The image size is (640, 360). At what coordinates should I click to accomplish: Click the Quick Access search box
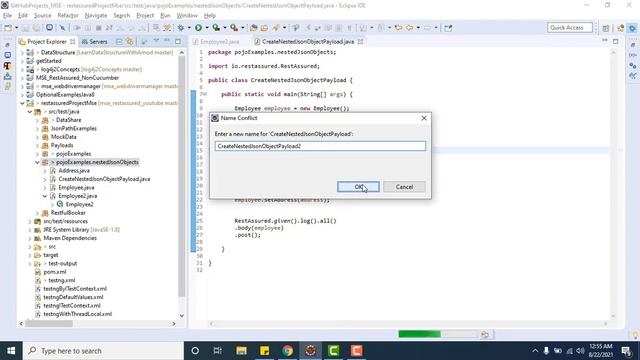(x=570, y=28)
